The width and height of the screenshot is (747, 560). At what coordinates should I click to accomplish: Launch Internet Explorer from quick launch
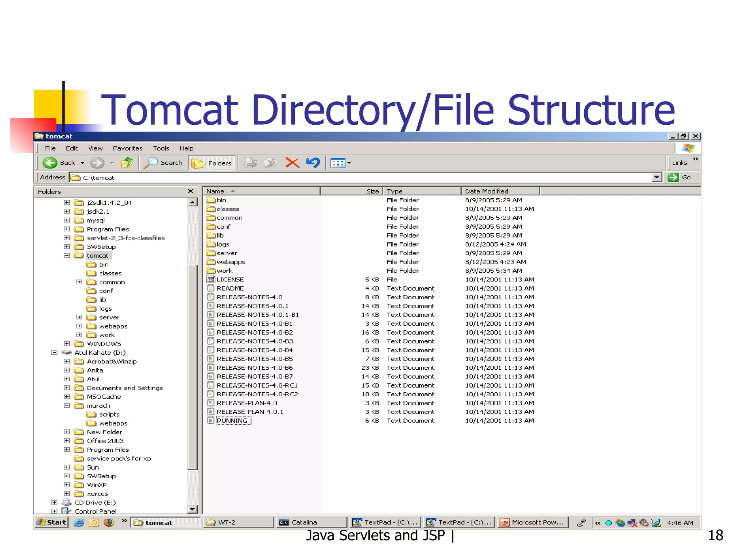79,522
